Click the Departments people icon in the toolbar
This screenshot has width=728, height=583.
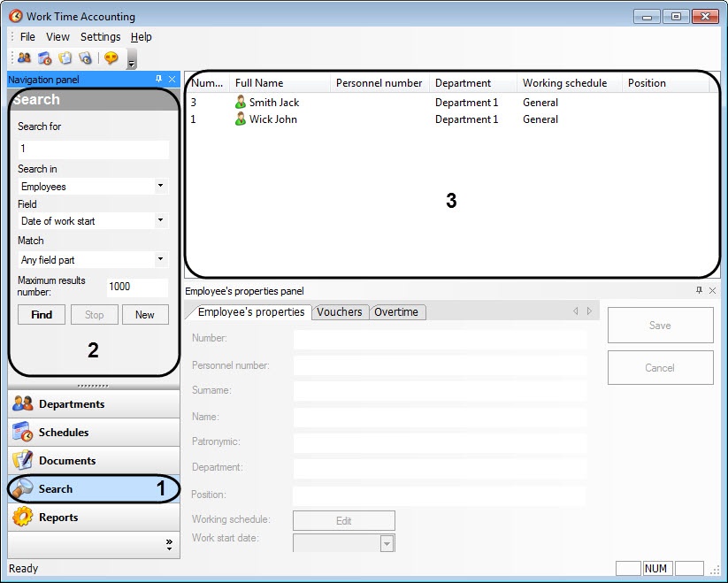(24, 58)
